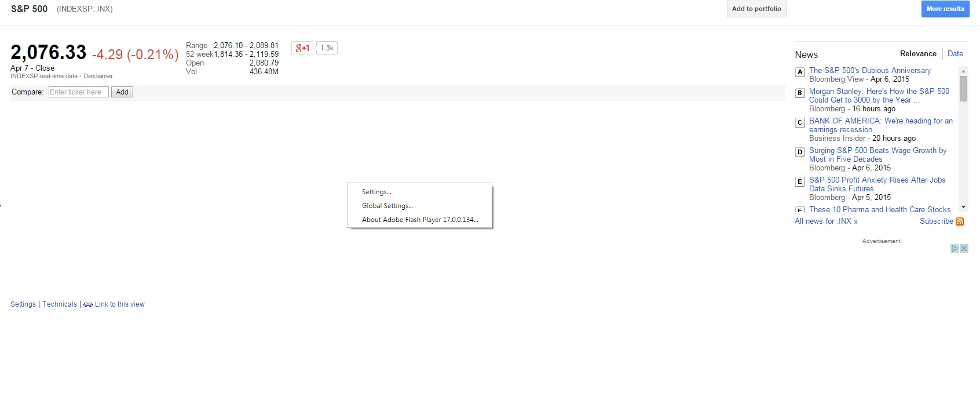Click the (INDEXSP:.INX) ticker label
Screen dimensions: 980x400
tap(85, 9)
